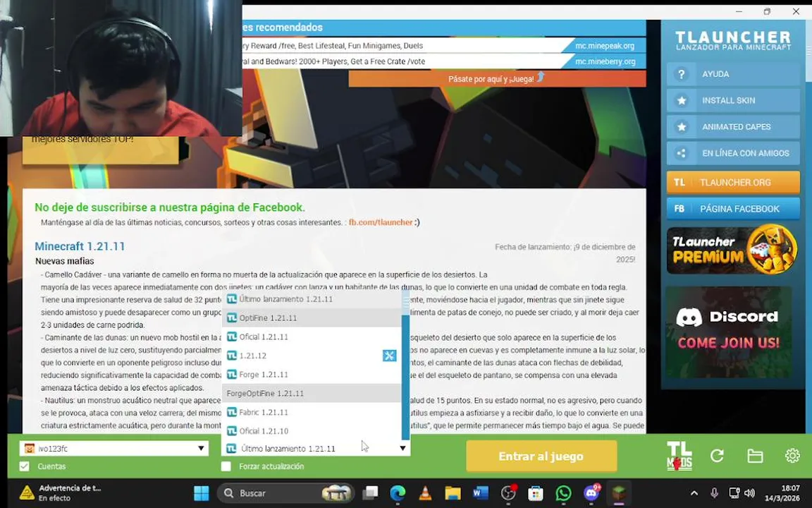Screen dimensions: 812x508
Task: Select top Último lanzamiento 1.21.11 entry
Action: [x=312, y=299]
